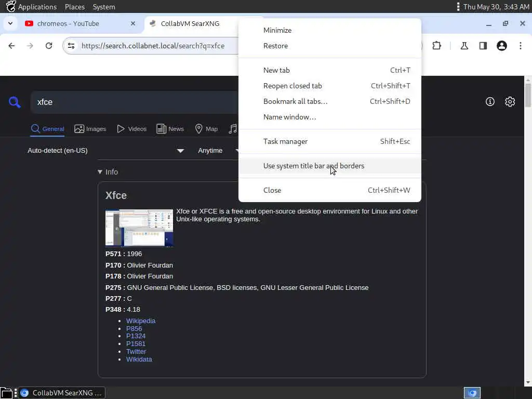This screenshot has width=532, height=399.
Task: Switch to News search category
Action: (x=170, y=129)
